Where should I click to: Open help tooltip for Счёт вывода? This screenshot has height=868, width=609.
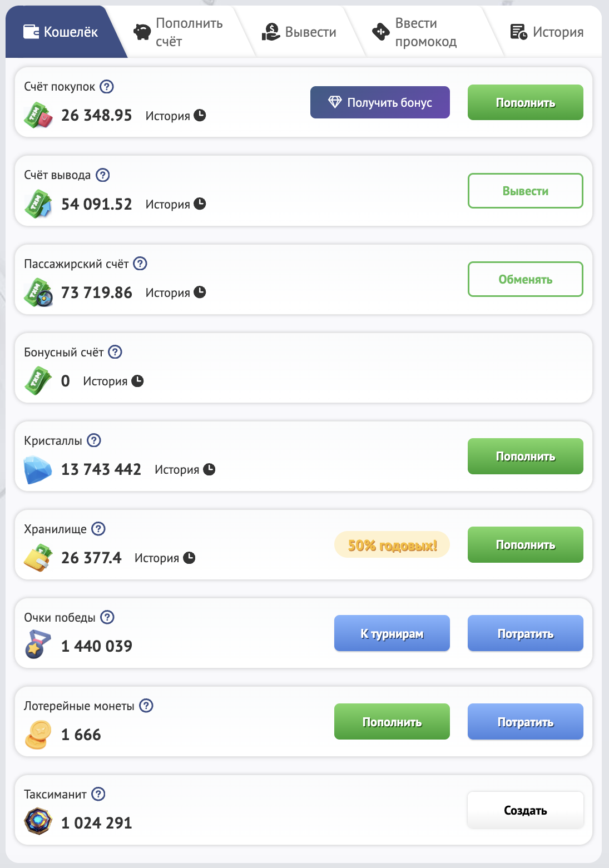103,175
